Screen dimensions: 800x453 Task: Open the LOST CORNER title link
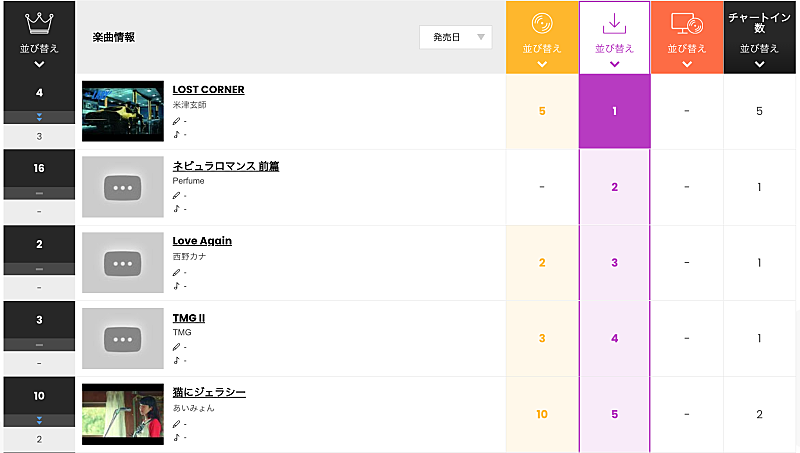tap(208, 89)
